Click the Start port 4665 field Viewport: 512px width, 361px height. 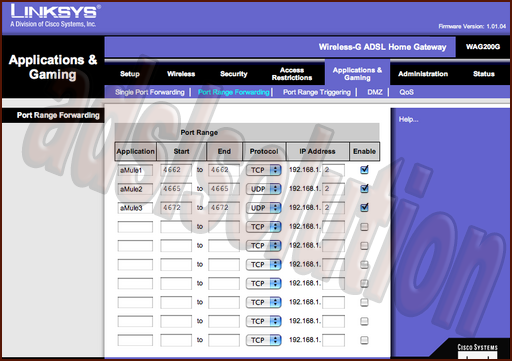click(176, 189)
